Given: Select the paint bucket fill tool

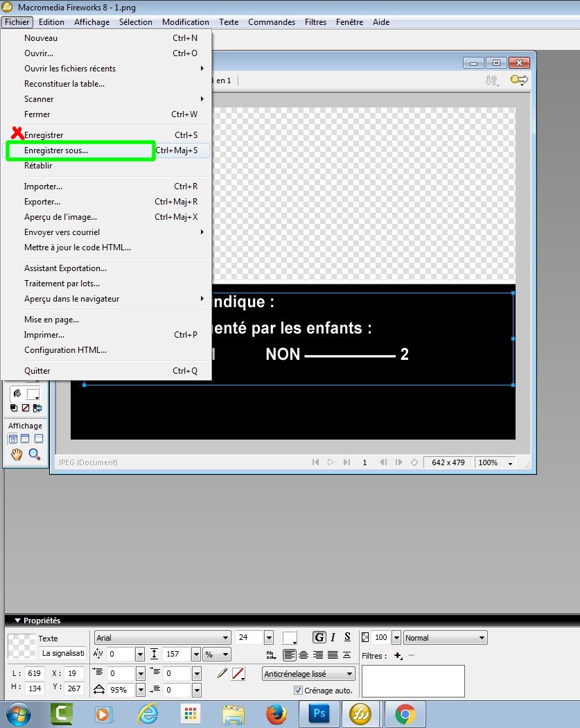Looking at the screenshot, I should click(17, 394).
